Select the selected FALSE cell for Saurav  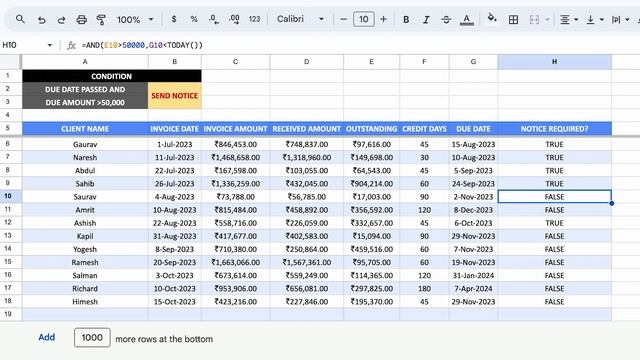pyautogui.click(x=554, y=197)
